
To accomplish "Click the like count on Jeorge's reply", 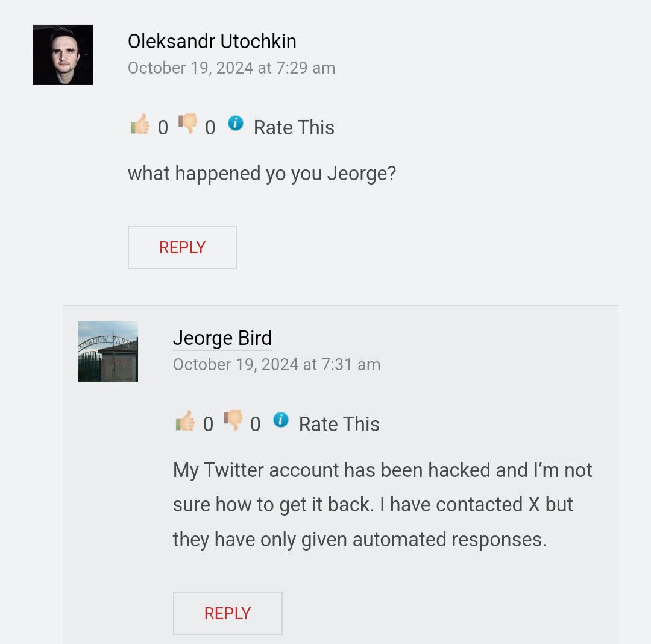I will [x=208, y=425].
